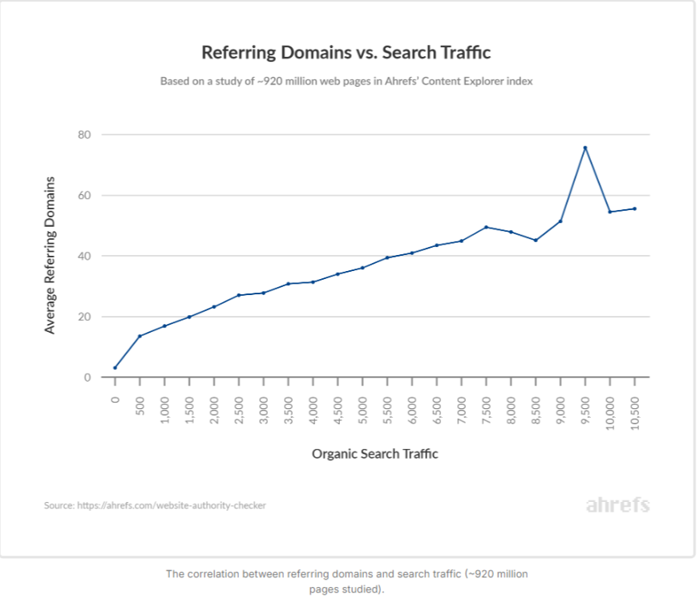Select the Organic Search Traffic axis label
The height and width of the screenshot is (603, 700).
(374, 454)
